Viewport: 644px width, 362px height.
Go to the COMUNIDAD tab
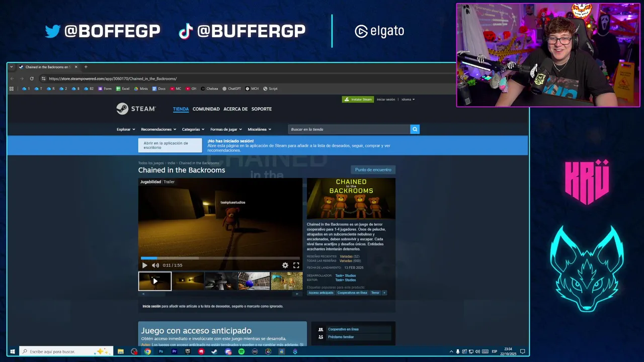click(x=206, y=109)
